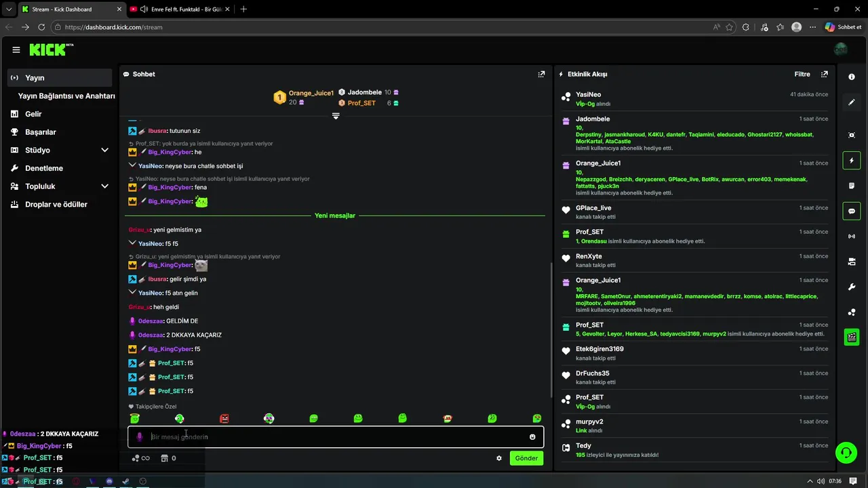This screenshot has height=488, width=868.
Task: Click the screen capture icon in right sidebar
Action: click(852, 135)
